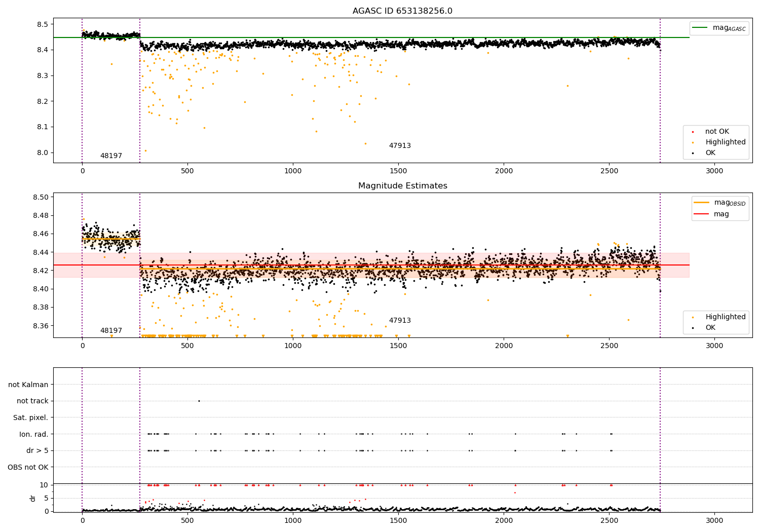Click x-axis tick 1500 under middle plot
The height and width of the screenshot is (532, 760).
click(x=398, y=346)
